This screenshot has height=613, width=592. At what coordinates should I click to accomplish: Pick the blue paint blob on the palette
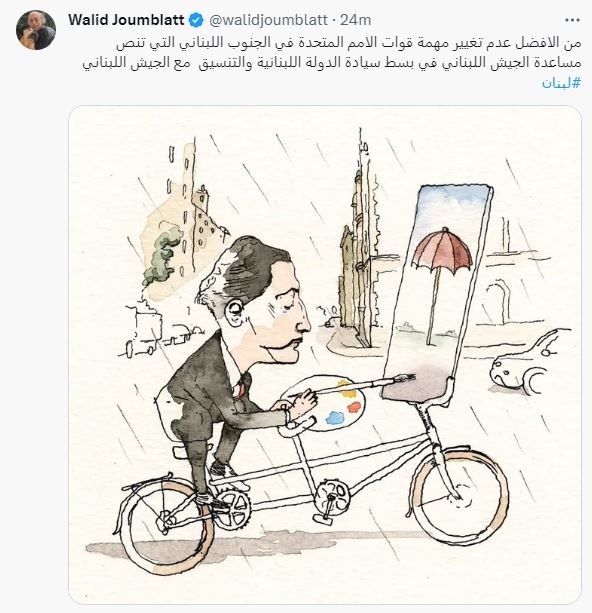click(334, 418)
